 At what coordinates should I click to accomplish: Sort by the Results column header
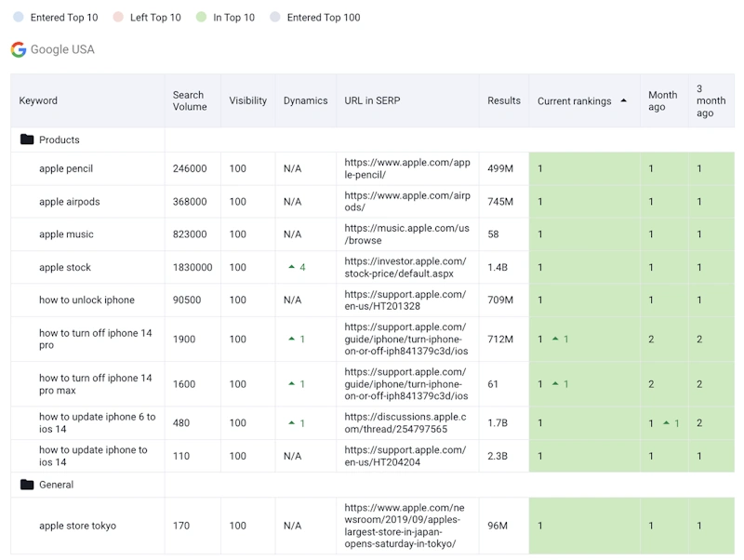(x=504, y=100)
